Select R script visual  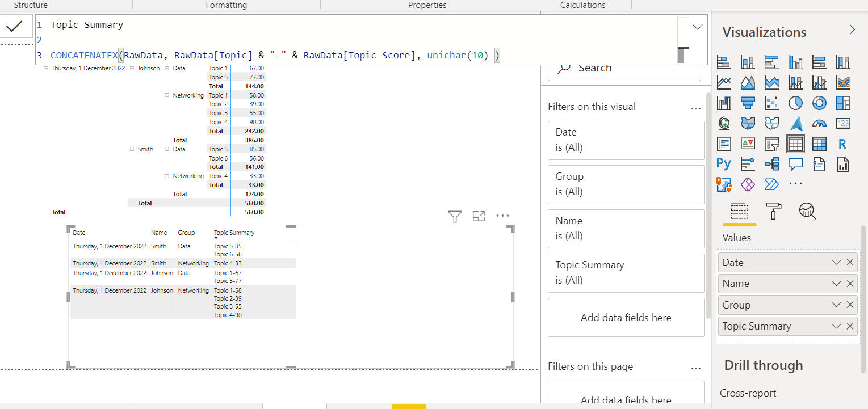(843, 144)
